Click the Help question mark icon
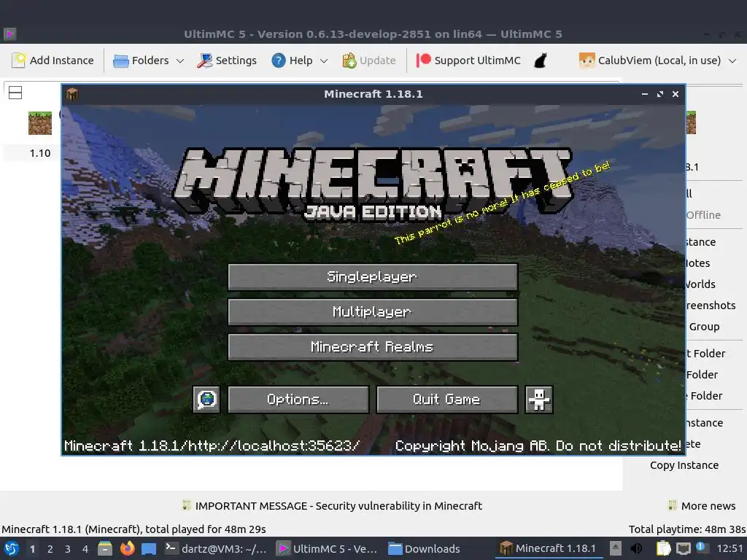The width and height of the screenshot is (747, 560). point(279,61)
